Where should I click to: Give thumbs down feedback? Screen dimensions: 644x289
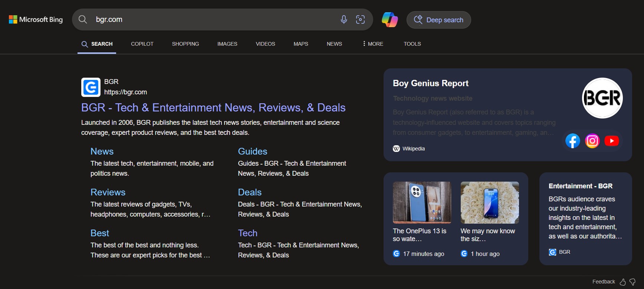click(x=632, y=282)
